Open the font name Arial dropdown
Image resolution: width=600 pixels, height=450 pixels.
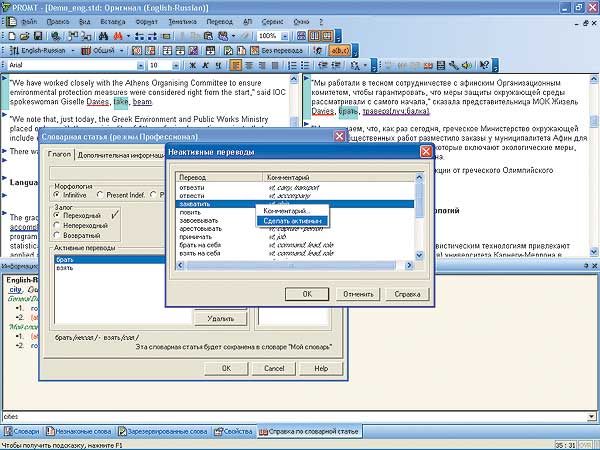(140, 66)
